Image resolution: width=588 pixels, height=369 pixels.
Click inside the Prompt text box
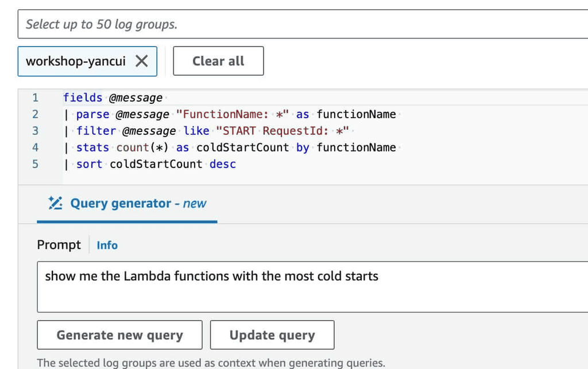click(x=310, y=287)
